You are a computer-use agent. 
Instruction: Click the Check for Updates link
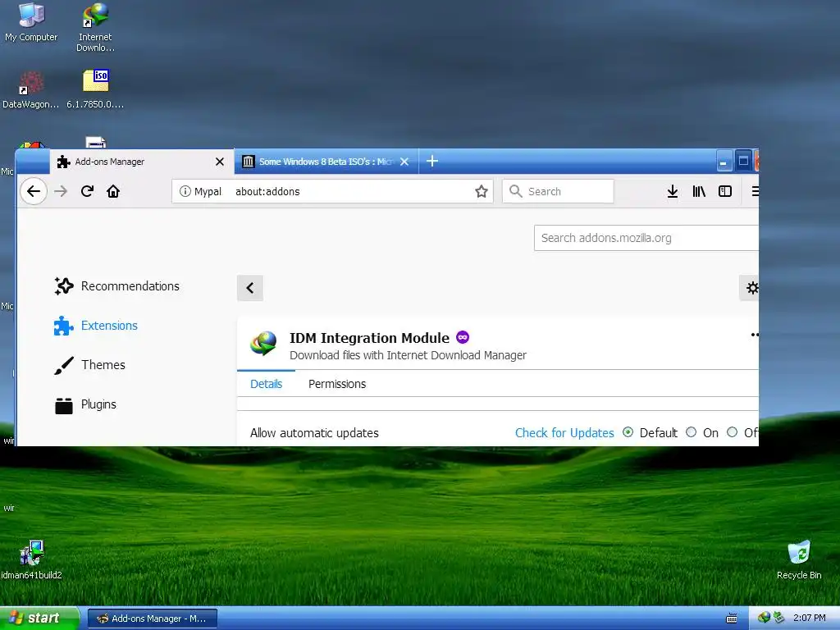point(564,433)
